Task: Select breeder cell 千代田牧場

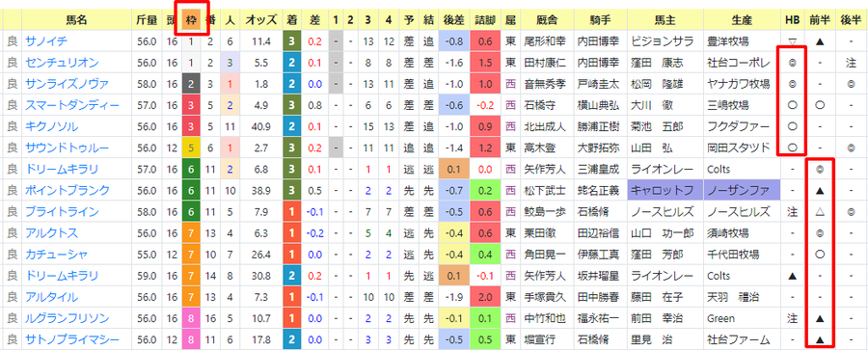Action: (x=741, y=255)
